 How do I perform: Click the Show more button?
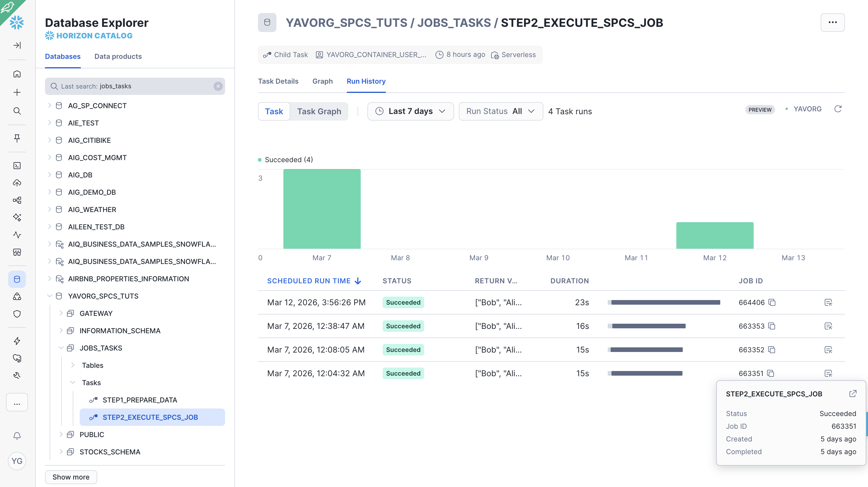point(71,477)
